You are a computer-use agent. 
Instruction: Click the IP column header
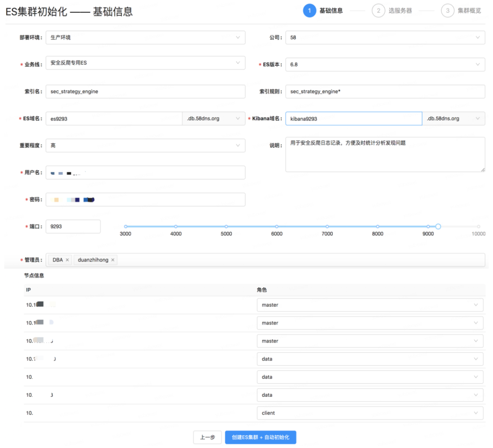(28, 290)
